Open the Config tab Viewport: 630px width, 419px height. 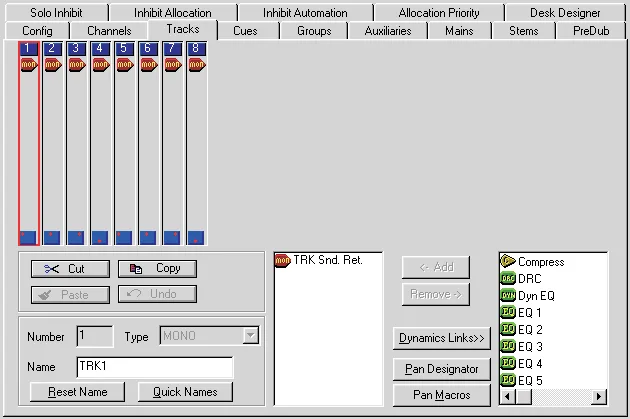point(37,31)
